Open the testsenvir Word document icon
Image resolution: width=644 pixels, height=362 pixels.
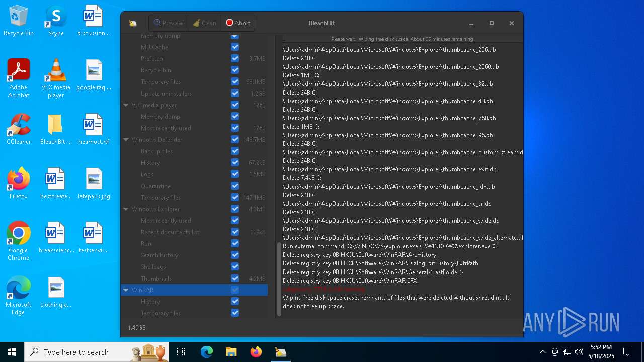click(94, 238)
